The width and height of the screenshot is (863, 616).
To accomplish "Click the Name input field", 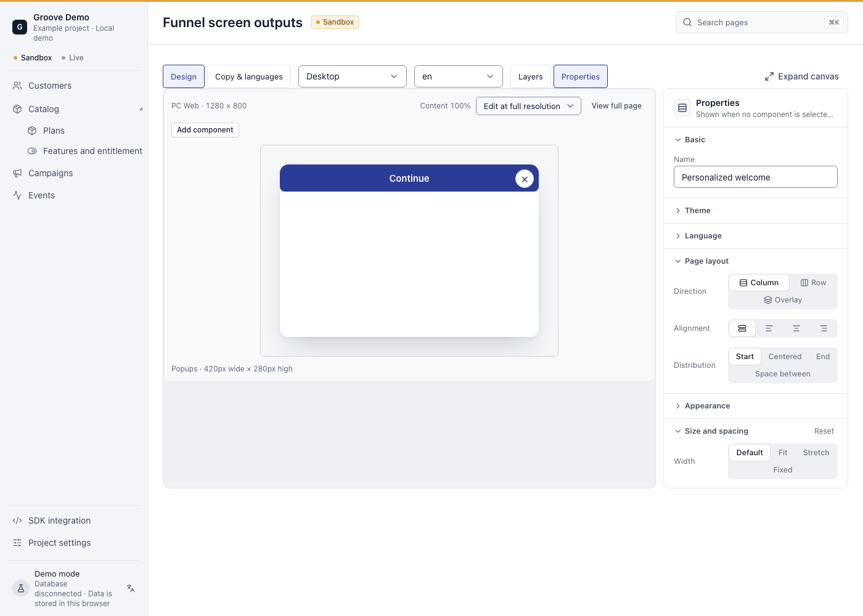I will pos(756,177).
